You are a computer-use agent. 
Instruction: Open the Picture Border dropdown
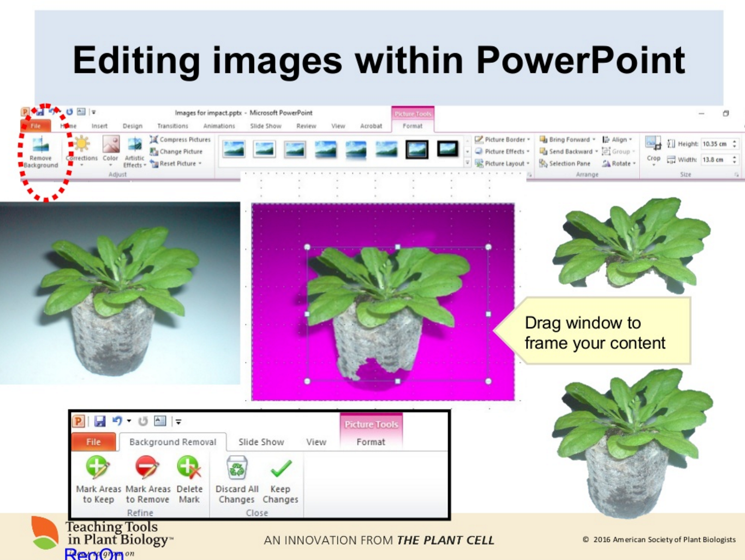[529, 139]
